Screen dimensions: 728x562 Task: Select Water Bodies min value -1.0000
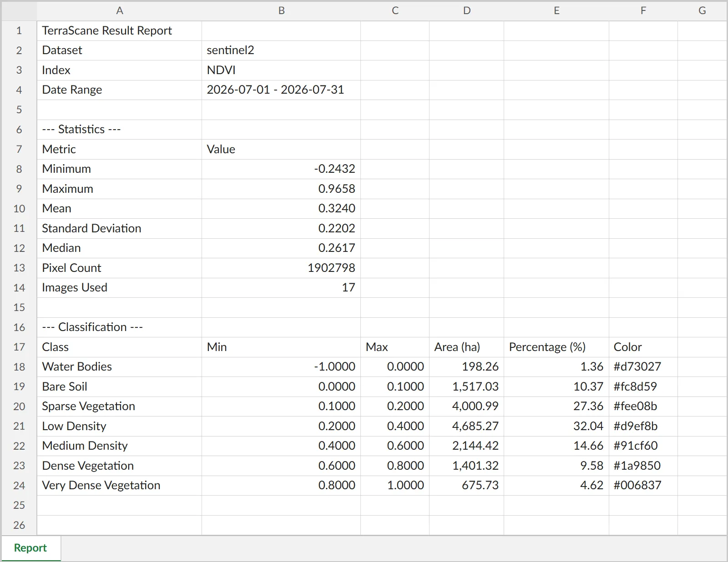pos(281,367)
